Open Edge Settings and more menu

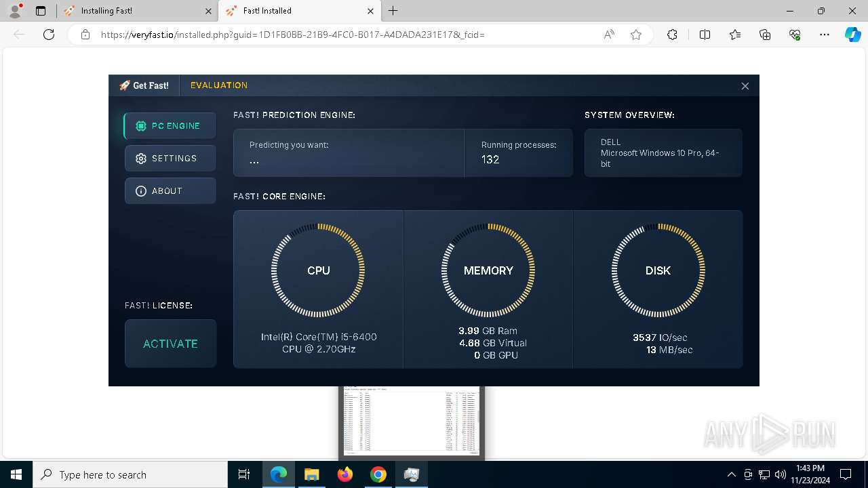click(x=825, y=35)
